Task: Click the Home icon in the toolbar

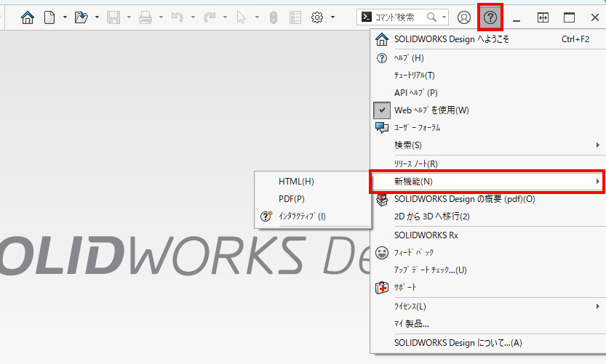Action: tap(28, 17)
